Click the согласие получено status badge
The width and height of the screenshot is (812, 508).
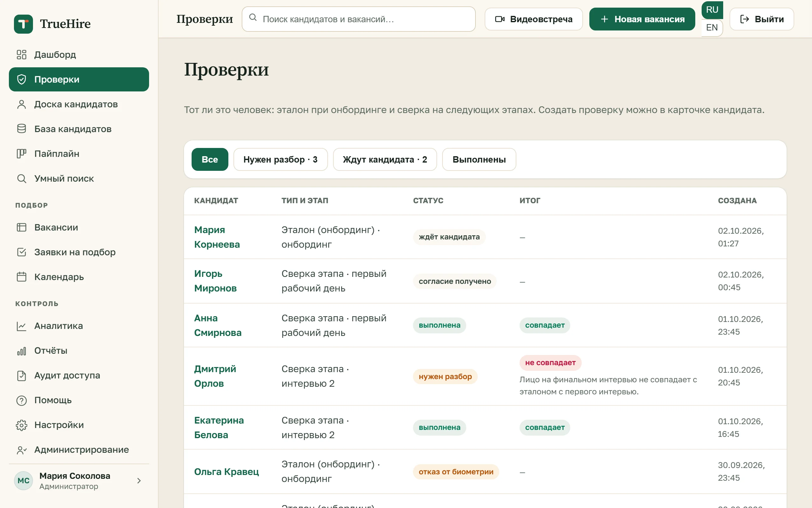pyautogui.click(x=455, y=281)
